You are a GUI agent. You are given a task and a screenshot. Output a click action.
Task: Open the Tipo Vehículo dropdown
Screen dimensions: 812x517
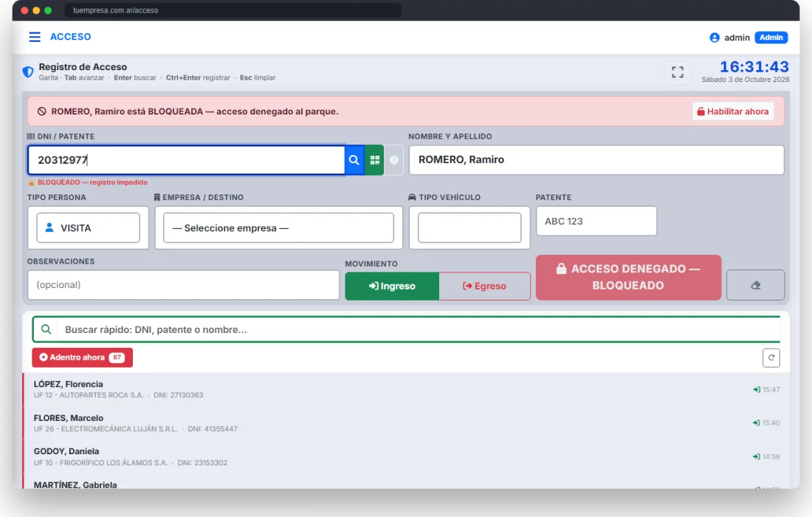pos(469,227)
